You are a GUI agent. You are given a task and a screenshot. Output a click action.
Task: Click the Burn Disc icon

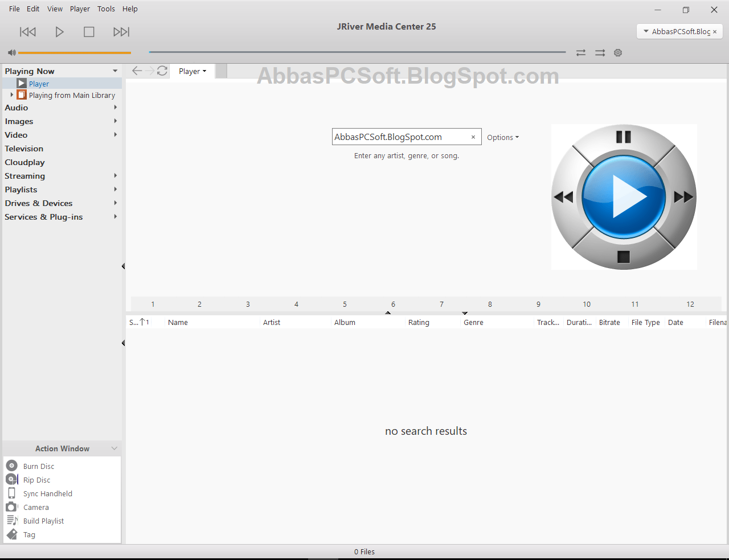coord(12,466)
